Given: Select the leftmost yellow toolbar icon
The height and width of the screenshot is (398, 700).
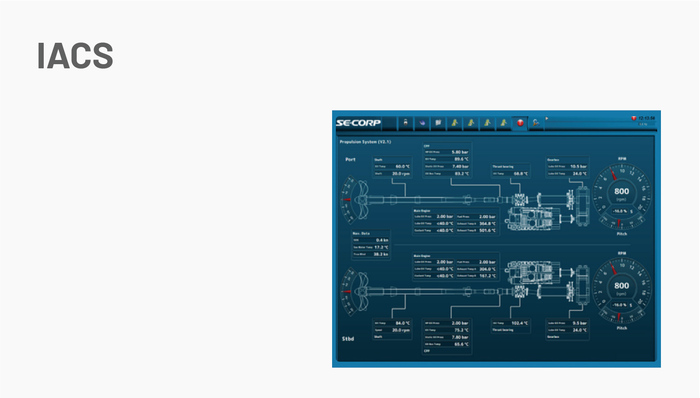Looking at the screenshot, I should [454, 122].
